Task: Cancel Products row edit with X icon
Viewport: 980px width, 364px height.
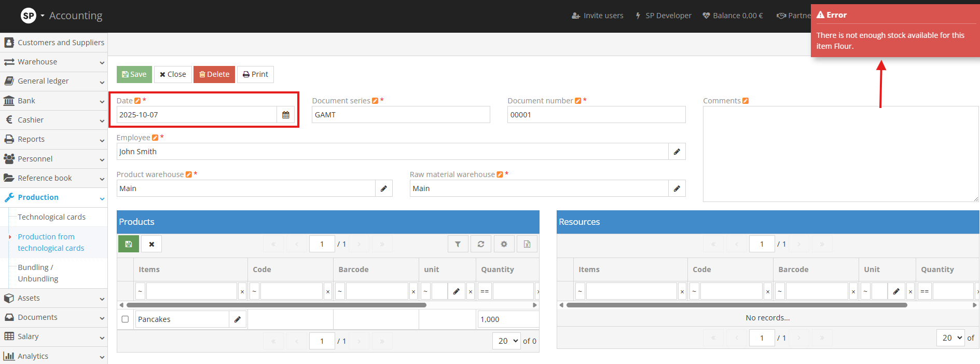Action: (x=151, y=244)
